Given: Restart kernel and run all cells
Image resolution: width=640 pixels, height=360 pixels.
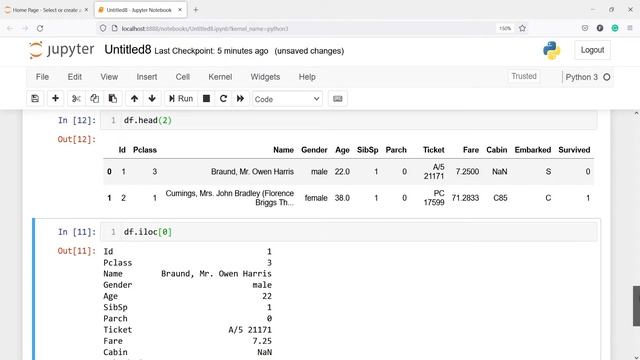Looking at the screenshot, I should [240, 99].
